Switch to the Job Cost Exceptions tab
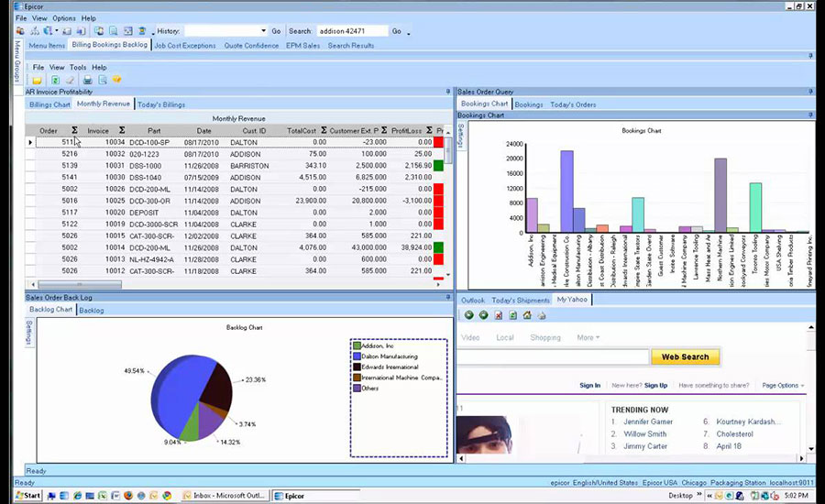The image size is (825, 504). [x=184, y=46]
